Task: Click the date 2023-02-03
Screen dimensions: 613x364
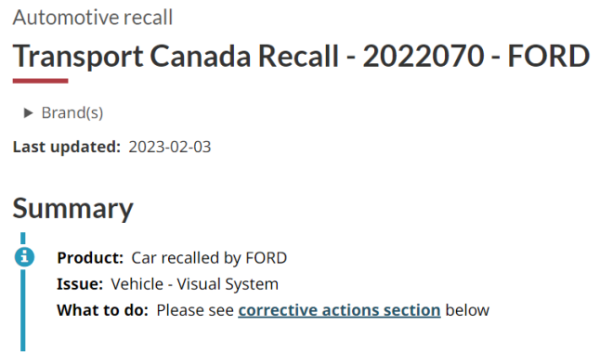Action: point(170,147)
